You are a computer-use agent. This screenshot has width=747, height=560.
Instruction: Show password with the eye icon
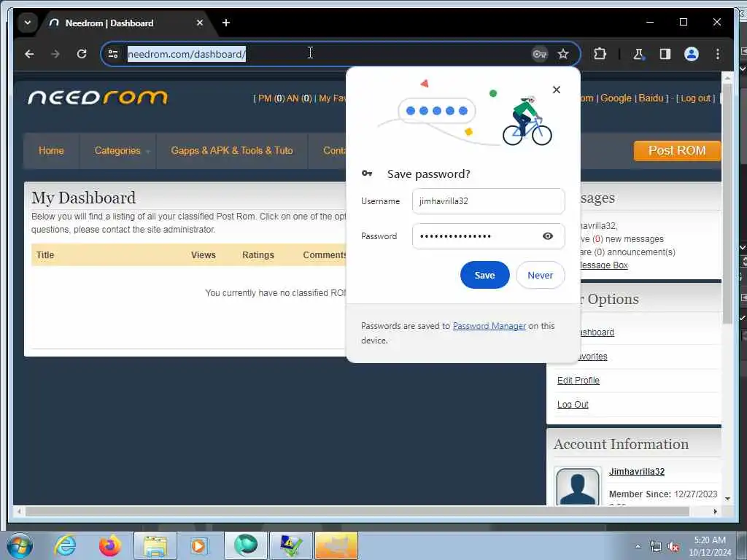click(547, 236)
